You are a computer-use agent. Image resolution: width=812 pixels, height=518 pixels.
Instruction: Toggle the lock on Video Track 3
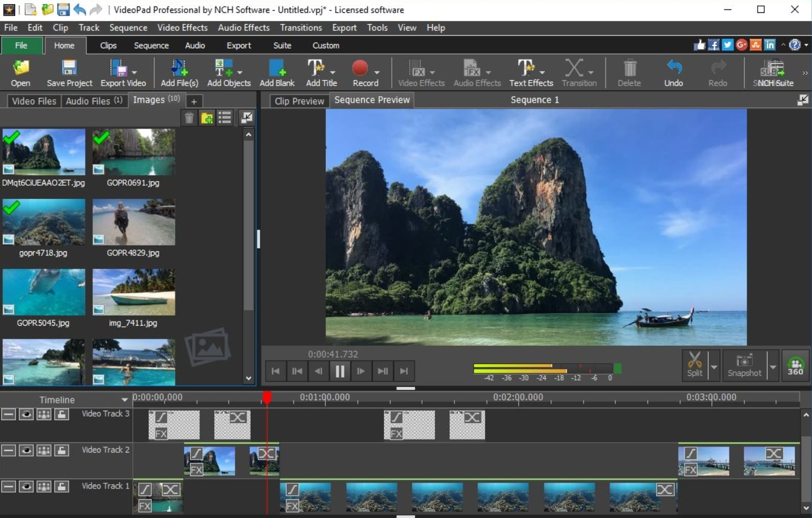pos(61,414)
